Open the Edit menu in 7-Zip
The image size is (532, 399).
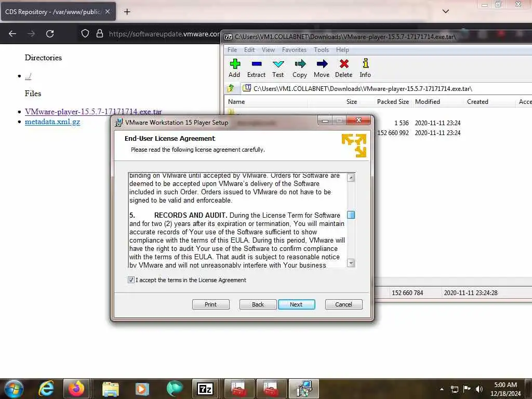[x=249, y=50]
